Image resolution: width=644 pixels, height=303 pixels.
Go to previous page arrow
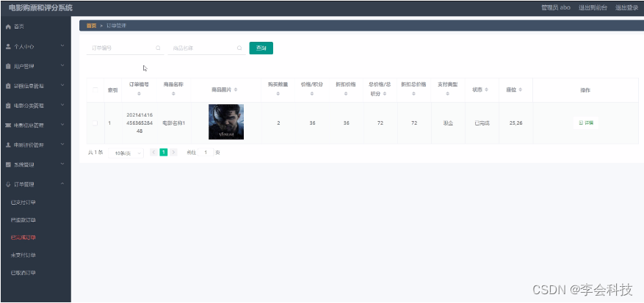click(153, 153)
